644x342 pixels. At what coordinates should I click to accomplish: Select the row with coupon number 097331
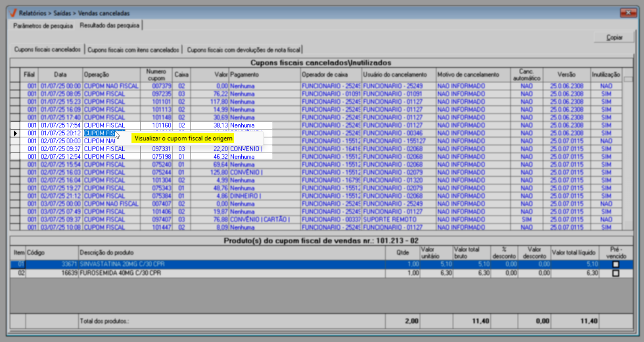161,149
